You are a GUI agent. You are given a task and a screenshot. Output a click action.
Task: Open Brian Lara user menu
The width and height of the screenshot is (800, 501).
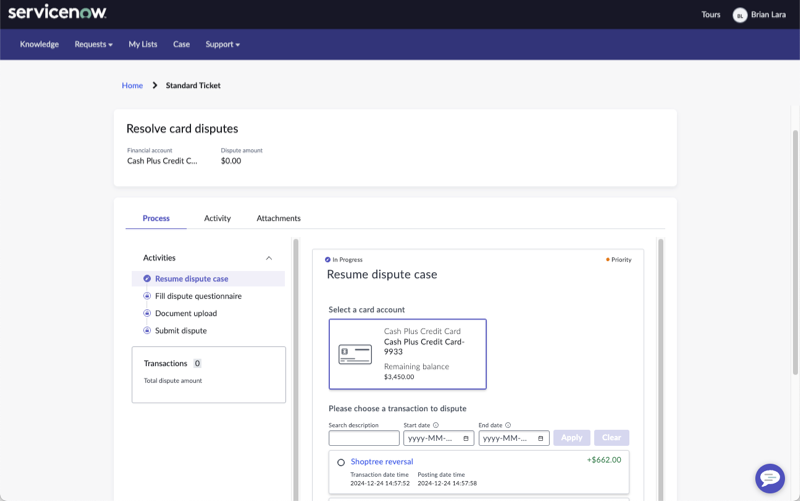pos(759,15)
